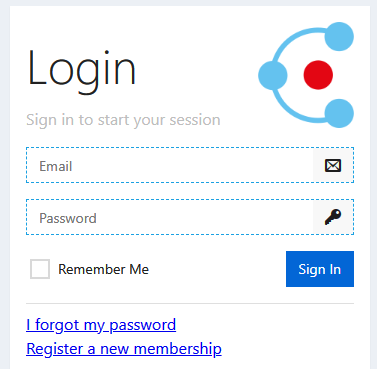
Task: Click the key icon beside the Password field
Action: pos(333,217)
